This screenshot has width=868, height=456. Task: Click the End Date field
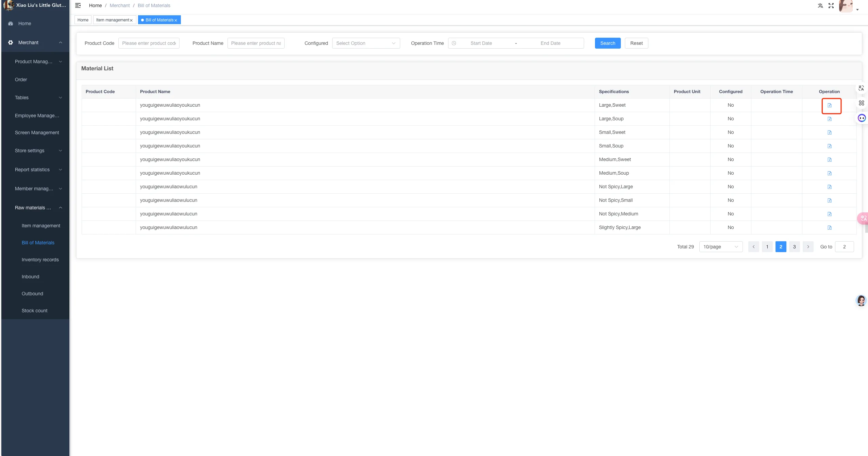[550, 43]
